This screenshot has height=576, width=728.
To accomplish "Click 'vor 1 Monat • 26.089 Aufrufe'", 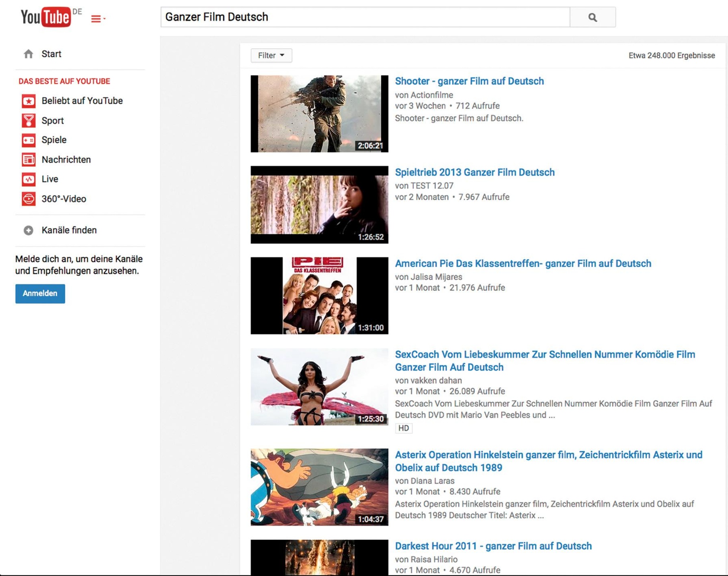I will click(x=450, y=391).
